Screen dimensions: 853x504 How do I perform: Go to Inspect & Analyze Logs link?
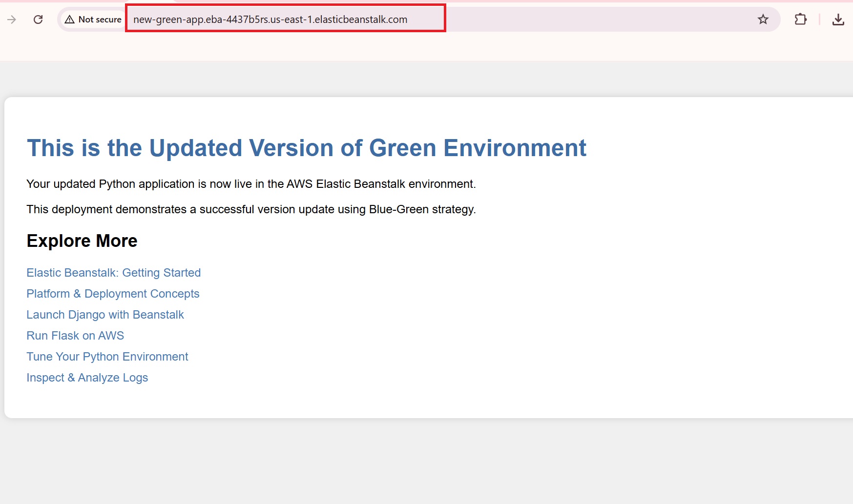(87, 378)
